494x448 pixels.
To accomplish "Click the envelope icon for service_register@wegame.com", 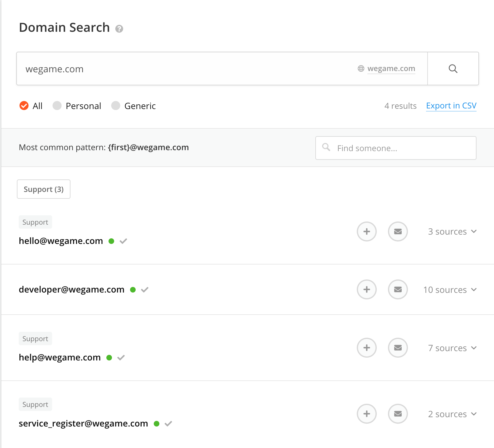I will [x=398, y=414].
